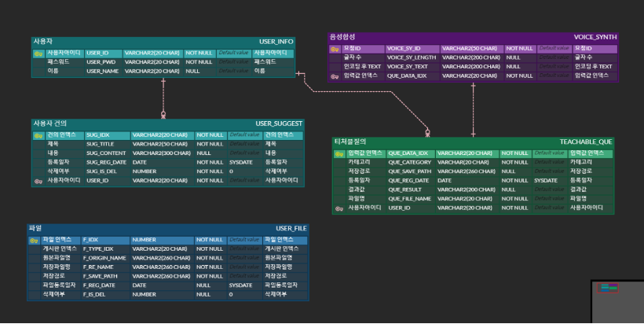Click USER_ID column in TEACHABLE_QUE table

pyautogui.click(x=399, y=208)
